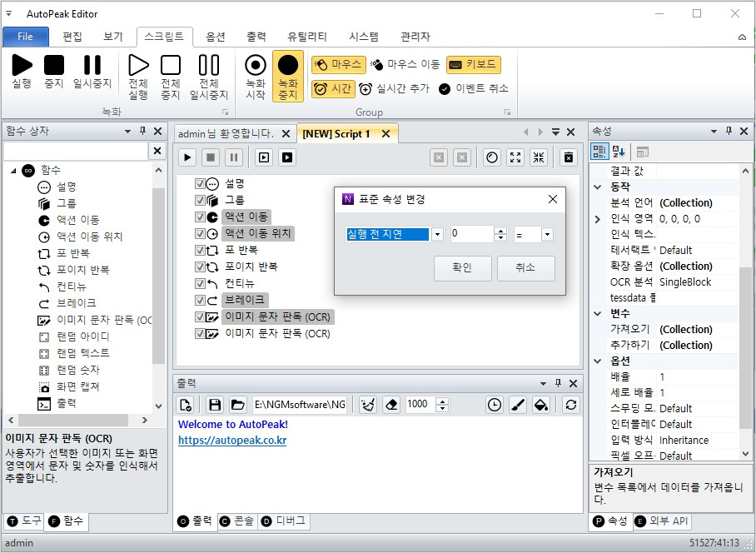The height and width of the screenshot is (553, 756).
Task: Expand the 인식 영역 property
Action: pyautogui.click(x=598, y=219)
